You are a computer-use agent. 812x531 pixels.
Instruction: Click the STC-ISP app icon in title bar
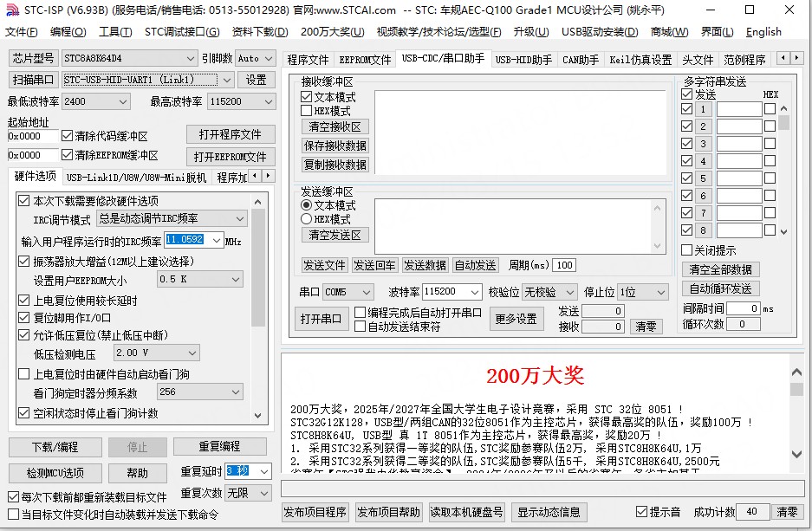point(12,10)
